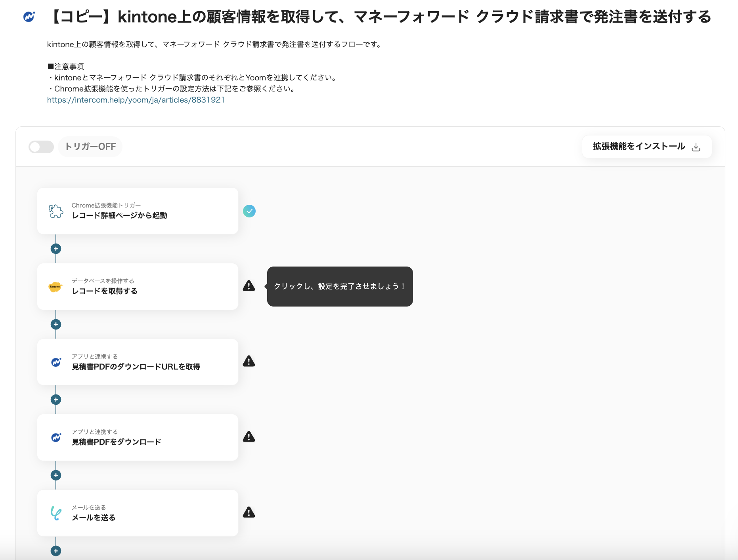Toggle the トリガーOFF switch on

point(41,147)
